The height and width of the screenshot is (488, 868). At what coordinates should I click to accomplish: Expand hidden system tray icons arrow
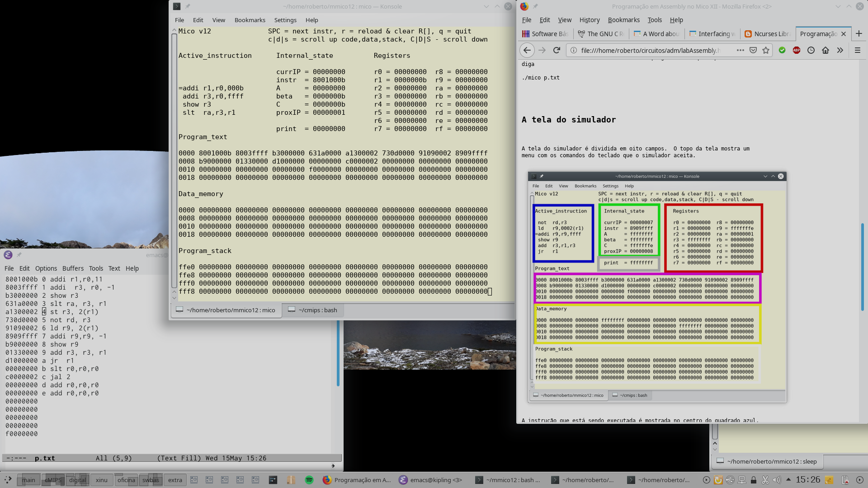point(788,479)
